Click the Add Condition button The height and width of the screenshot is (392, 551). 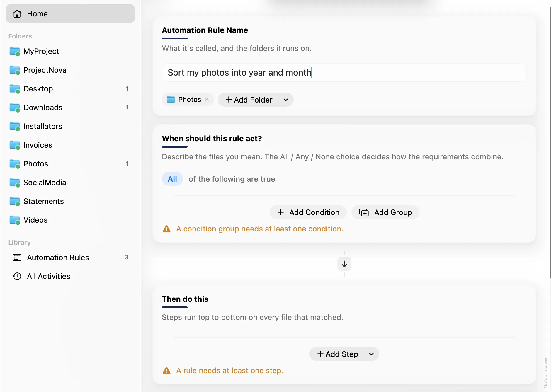pyautogui.click(x=308, y=212)
